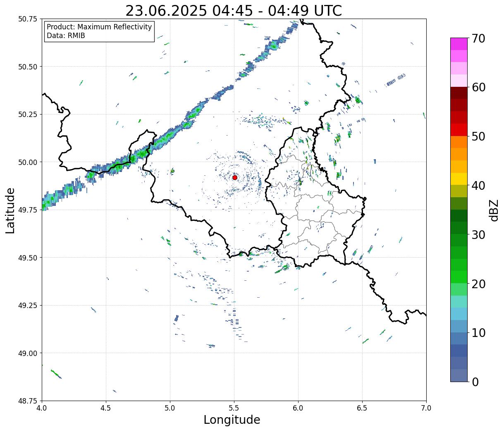Image resolution: width=504 pixels, height=430 pixels.
Task: Click the colorbar tick label 70
Action: click(478, 38)
